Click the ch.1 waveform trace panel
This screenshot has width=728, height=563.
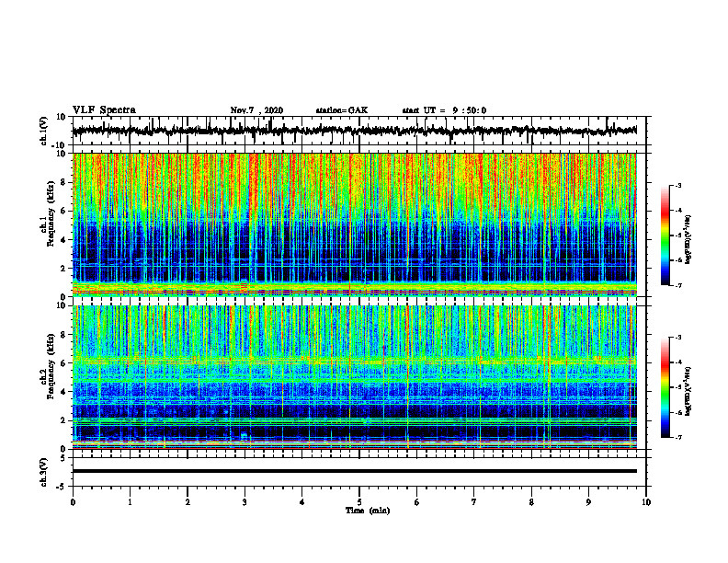[359, 131]
